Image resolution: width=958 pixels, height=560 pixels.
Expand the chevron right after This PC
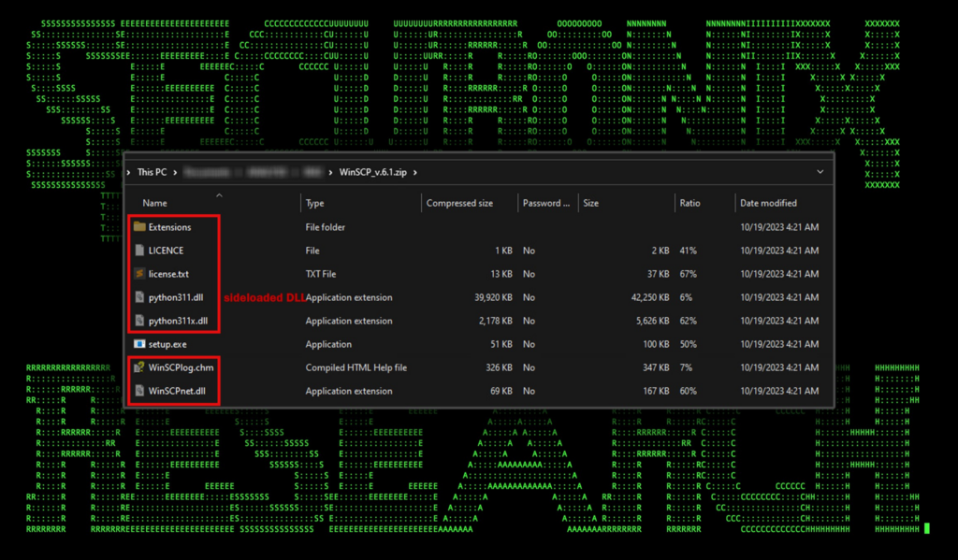pyautogui.click(x=173, y=173)
